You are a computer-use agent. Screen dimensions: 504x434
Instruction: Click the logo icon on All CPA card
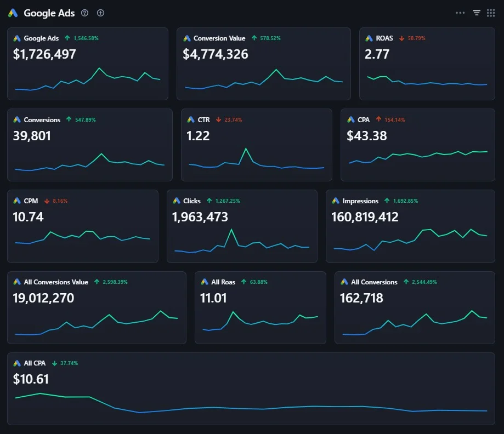(x=17, y=363)
